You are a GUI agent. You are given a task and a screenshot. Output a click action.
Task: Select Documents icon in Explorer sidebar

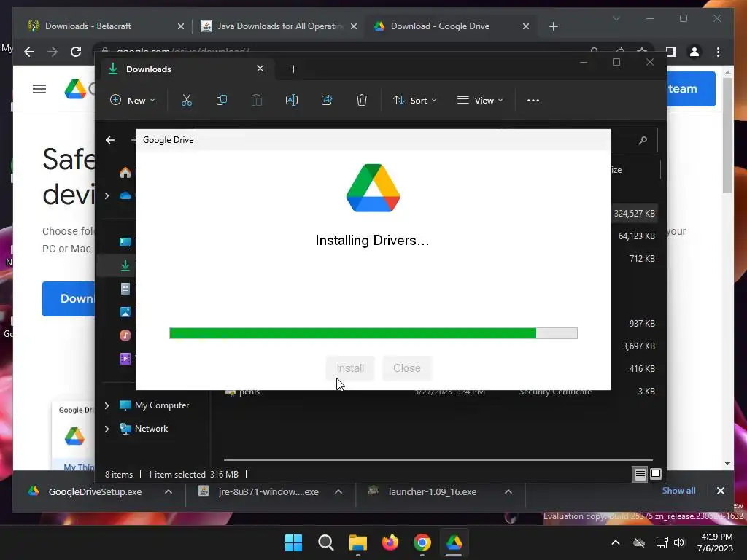(125, 289)
